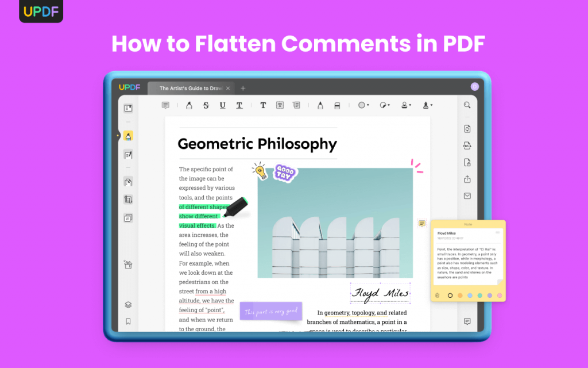The image size is (588, 368).
Task: Expand the Shapes tool dropdown
Action: (x=362, y=105)
